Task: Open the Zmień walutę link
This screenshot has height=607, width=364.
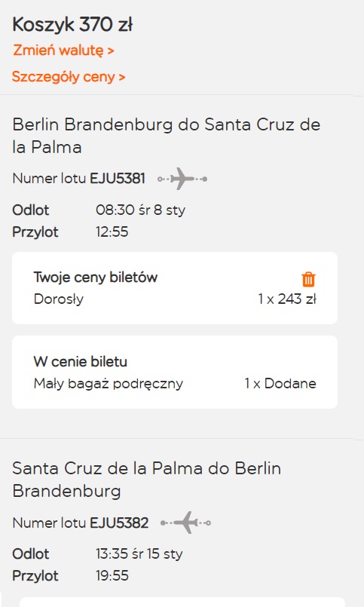Action: [x=63, y=51]
